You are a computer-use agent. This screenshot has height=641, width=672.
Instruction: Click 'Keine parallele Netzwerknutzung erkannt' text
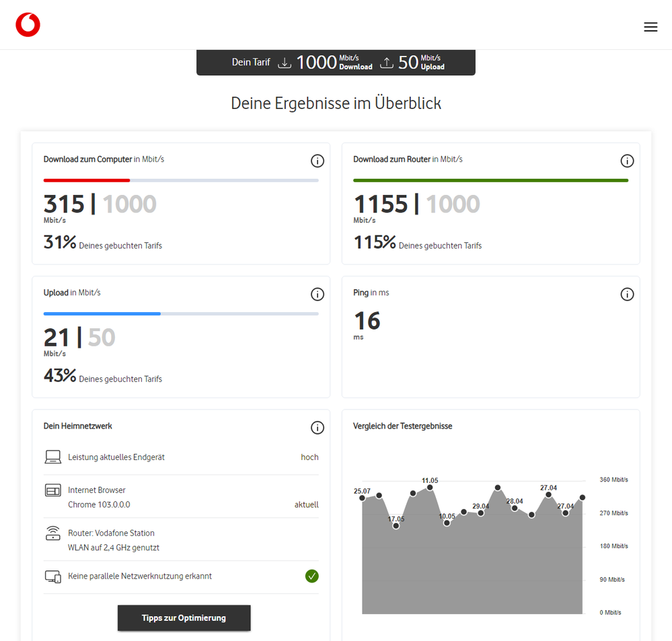pyautogui.click(x=140, y=576)
